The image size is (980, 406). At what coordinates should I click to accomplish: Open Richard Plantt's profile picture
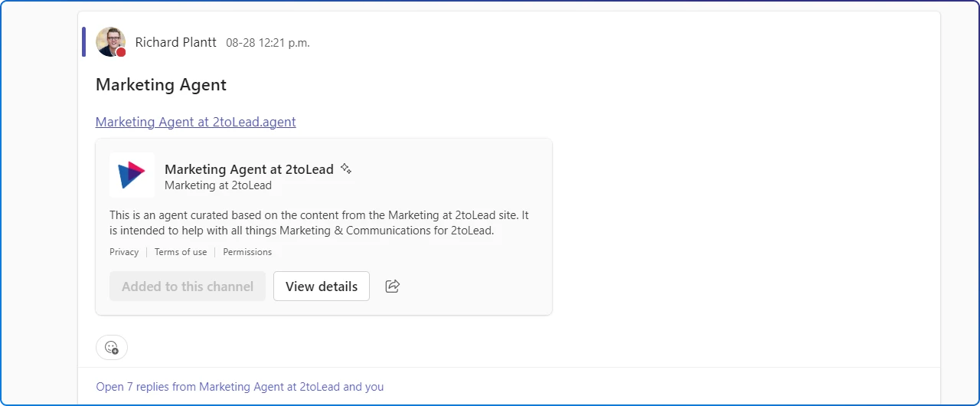(110, 42)
